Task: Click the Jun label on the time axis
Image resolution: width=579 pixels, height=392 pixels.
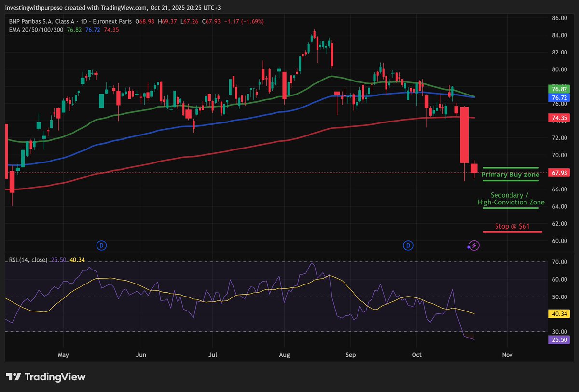Action: click(141, 355)
